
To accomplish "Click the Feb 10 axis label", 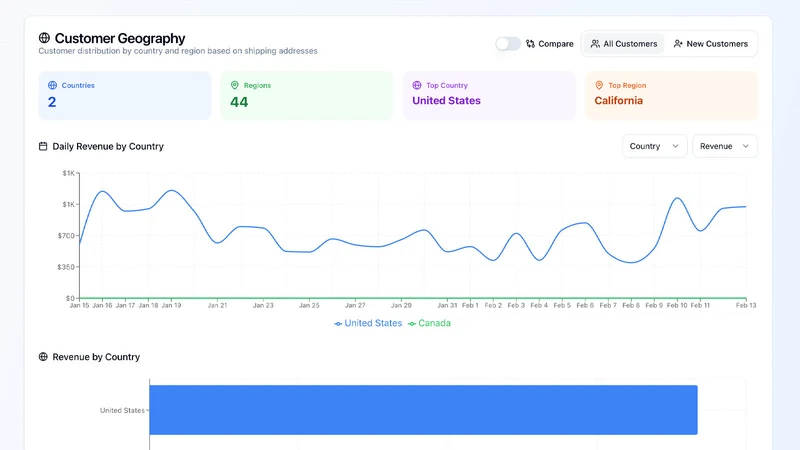I will point(677,305).
